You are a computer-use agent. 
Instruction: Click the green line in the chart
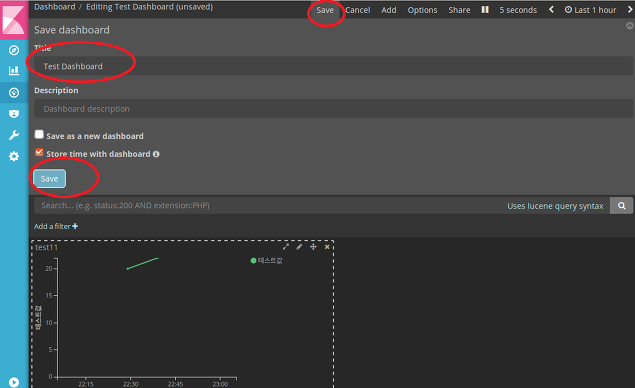142,263
